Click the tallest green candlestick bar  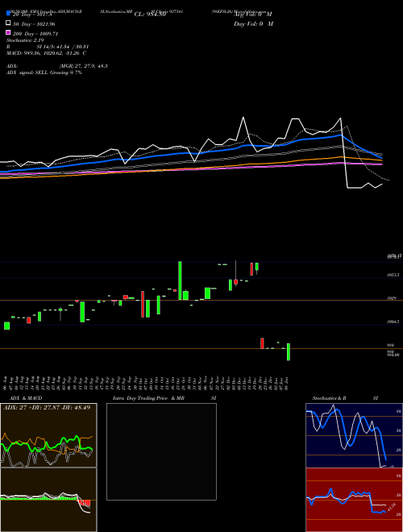click(180, 281)
